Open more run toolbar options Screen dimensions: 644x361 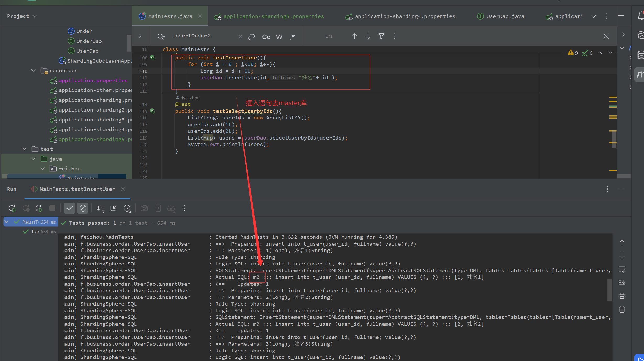pyautogui.click(x=184, y=208)
